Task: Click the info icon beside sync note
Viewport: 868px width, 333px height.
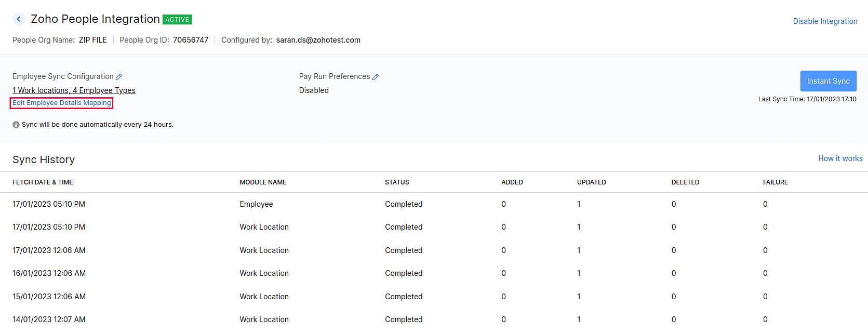Action: (16, 125)
